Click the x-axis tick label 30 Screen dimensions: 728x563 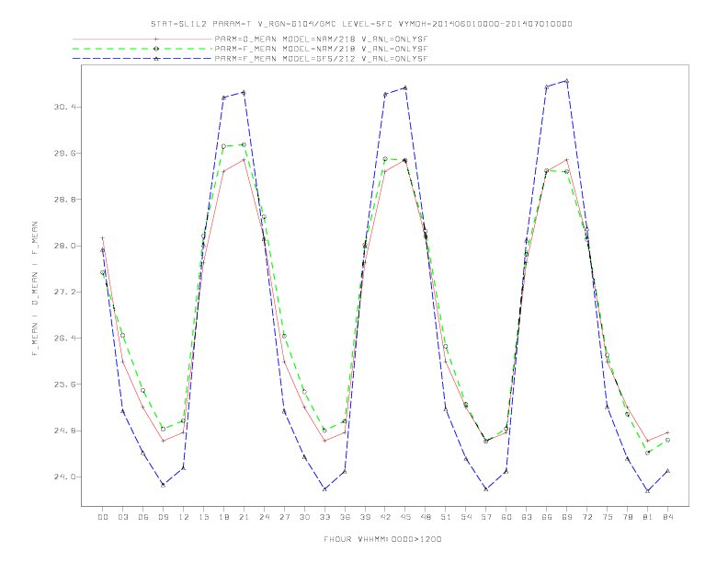pyautogui.click(x=304, y=517)
